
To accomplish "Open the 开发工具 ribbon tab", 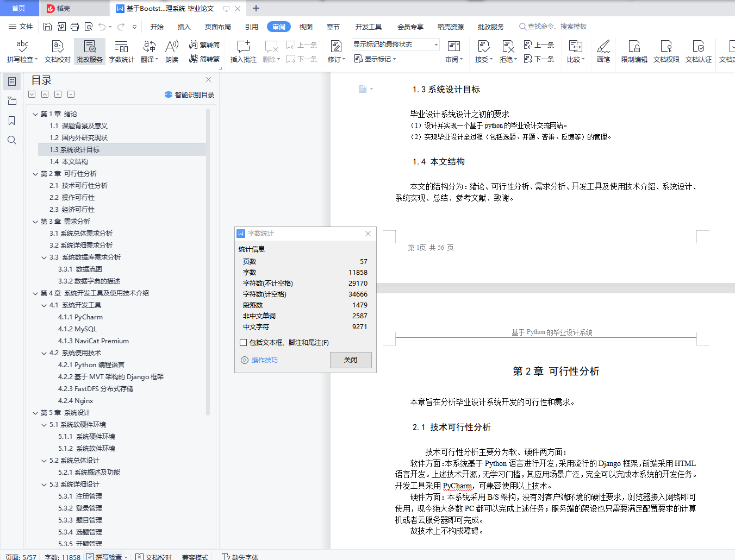I will [x=369, y=27].
